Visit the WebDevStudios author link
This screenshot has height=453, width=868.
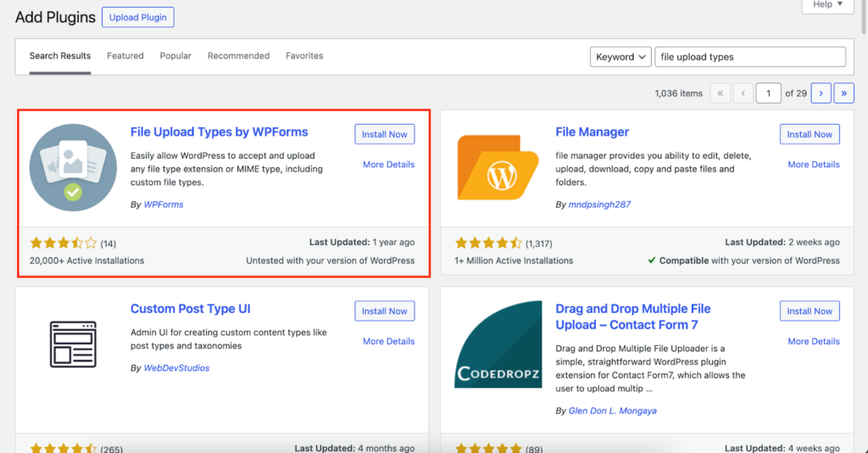pos(176,367)
